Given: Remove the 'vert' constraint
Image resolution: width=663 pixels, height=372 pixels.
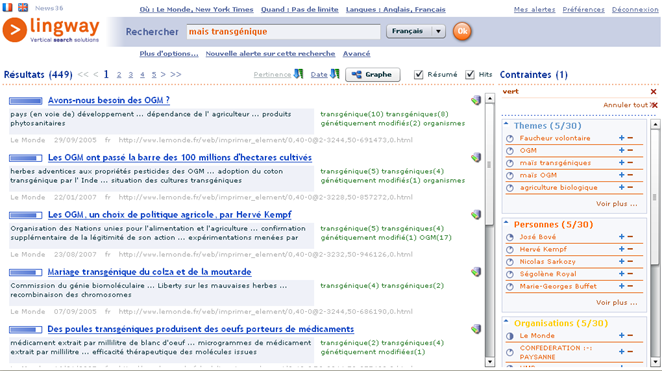Looking at the screenshot, I should click(653, 92).
